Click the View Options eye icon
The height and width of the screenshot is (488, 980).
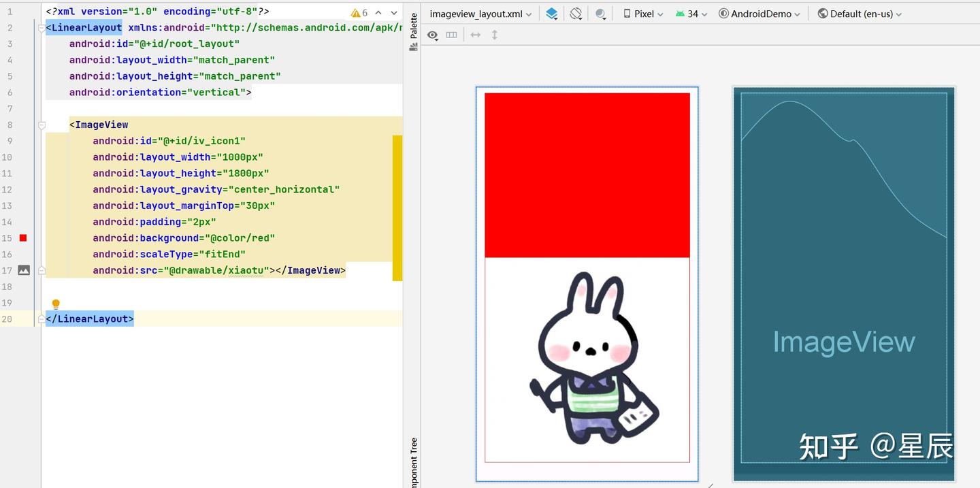point(433,35)
